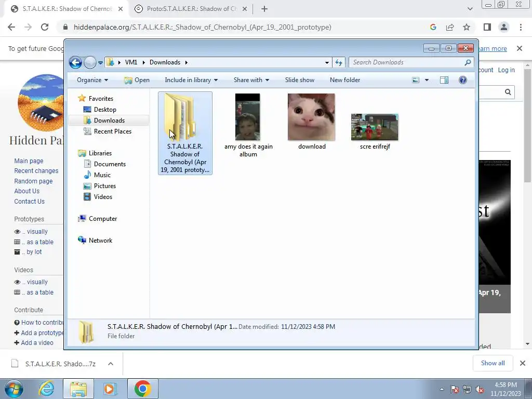The width and height of the screenshot is (532, 399).
Task: Open Windows Media Player from taskbar
Action: click(109, 389)
